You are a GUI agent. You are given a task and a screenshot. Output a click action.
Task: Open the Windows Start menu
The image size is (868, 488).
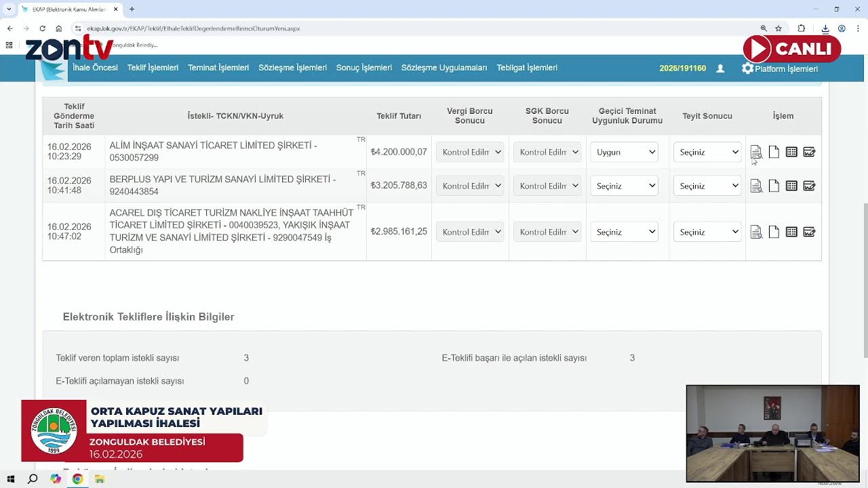click(x=10, y=479)
